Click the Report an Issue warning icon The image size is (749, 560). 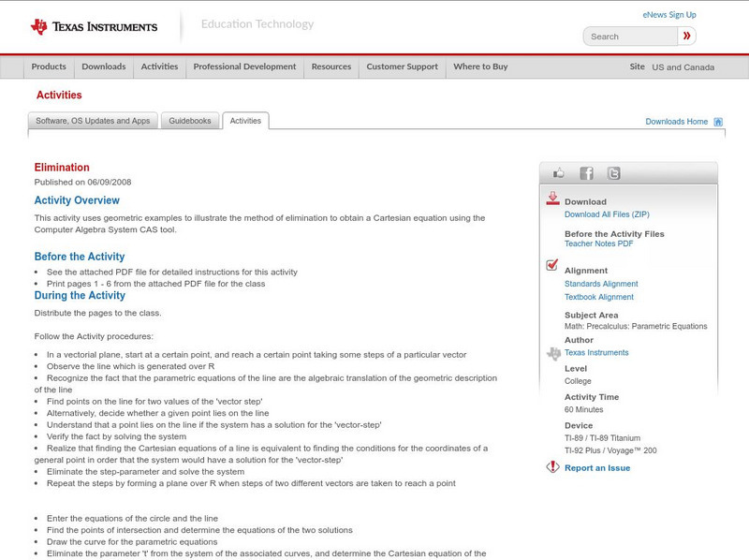coord(552,467)
